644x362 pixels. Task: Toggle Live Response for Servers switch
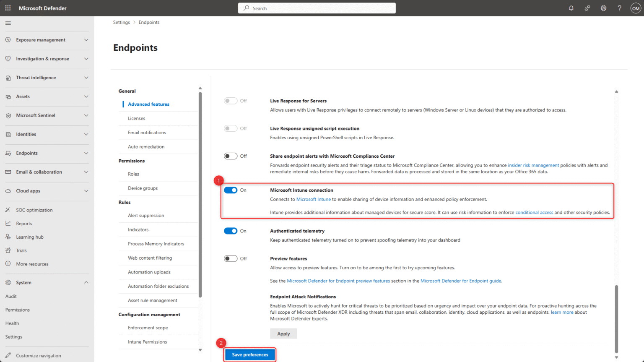coord(231,101)
